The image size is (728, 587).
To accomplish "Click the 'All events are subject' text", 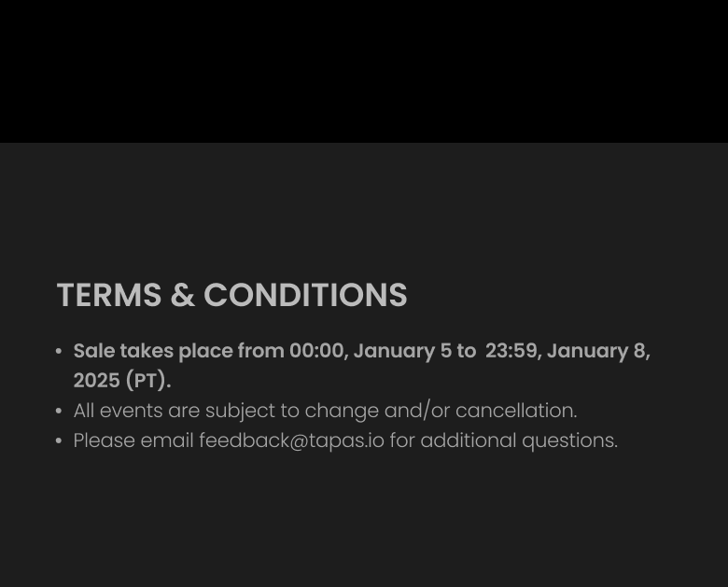I will [x=175, y=411].
